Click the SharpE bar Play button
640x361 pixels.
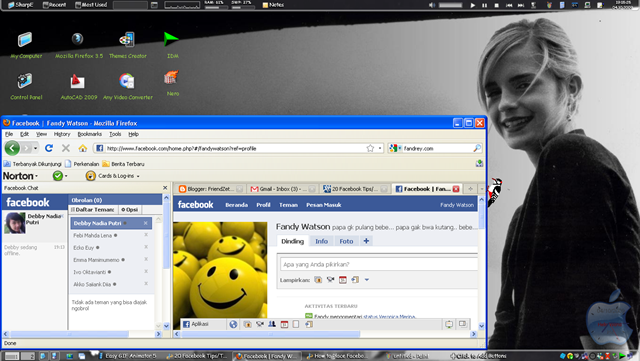coord(472,5)
